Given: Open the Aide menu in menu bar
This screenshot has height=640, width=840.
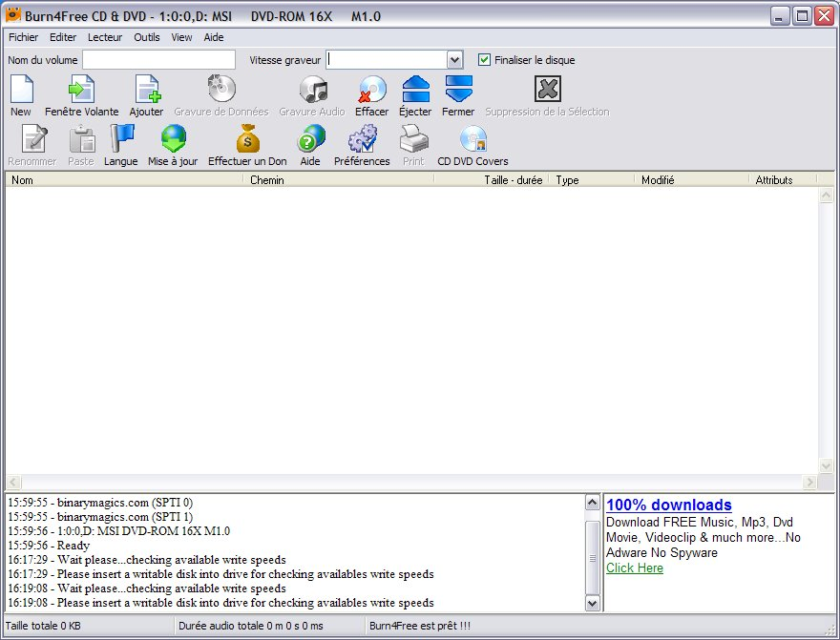Looking at the screenshot, I should tap(214, 37).
